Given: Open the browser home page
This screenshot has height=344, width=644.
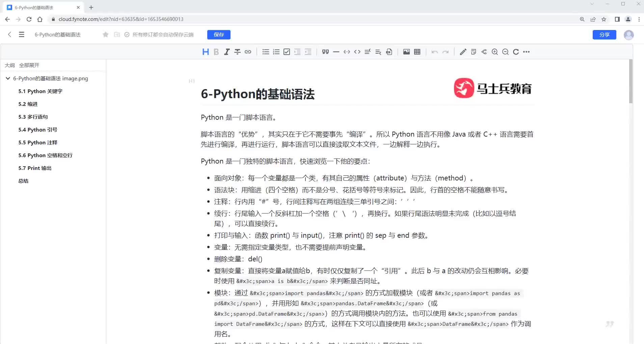Looking at the screenshot, I should [40, 19].
